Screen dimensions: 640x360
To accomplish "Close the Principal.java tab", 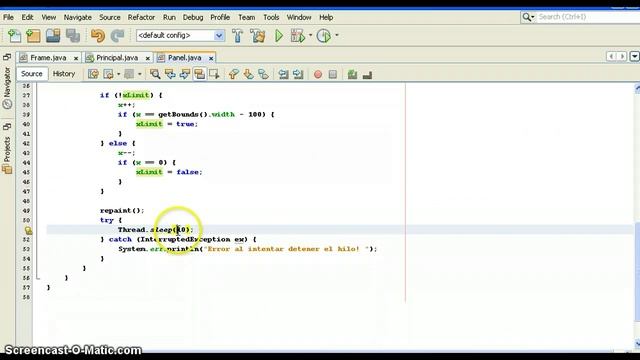I will [x=148, y=58].
